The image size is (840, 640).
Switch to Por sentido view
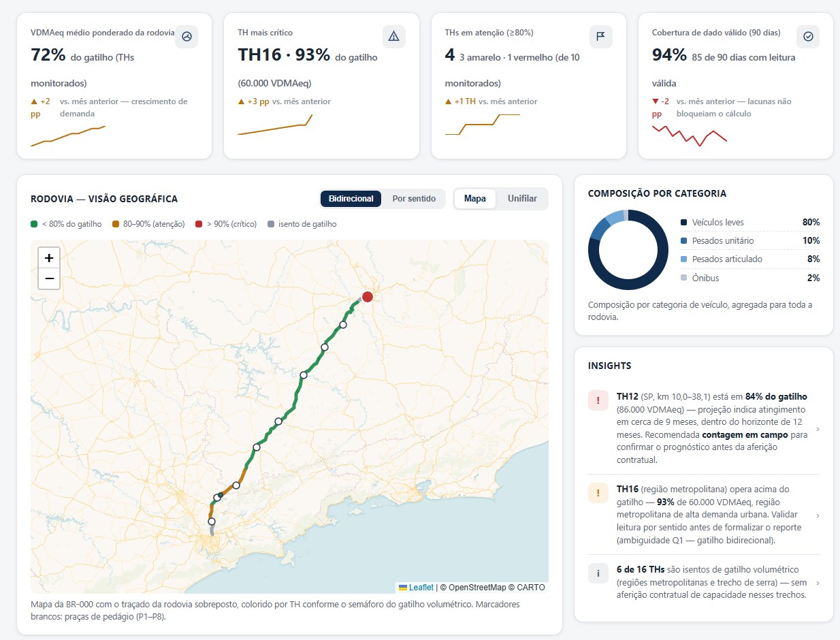[414, 199]
